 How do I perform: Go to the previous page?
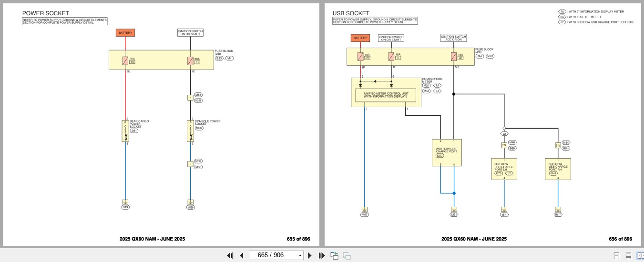pyautogui.click(x=241, y=255)
